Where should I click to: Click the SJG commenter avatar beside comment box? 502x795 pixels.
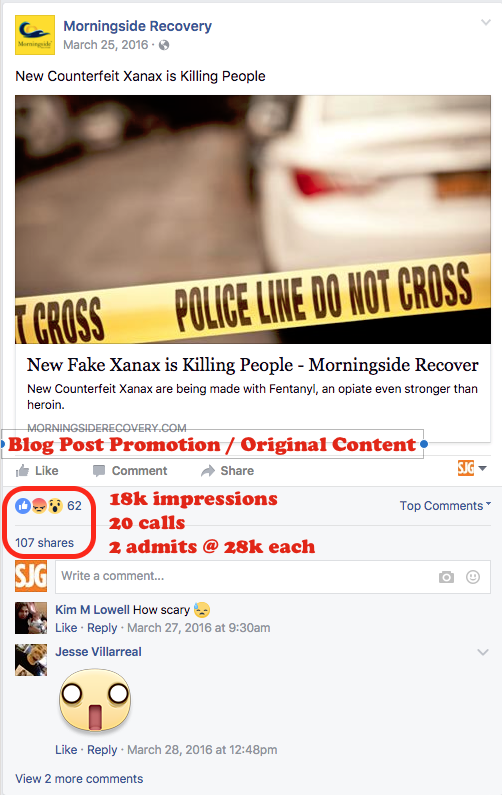31,576
